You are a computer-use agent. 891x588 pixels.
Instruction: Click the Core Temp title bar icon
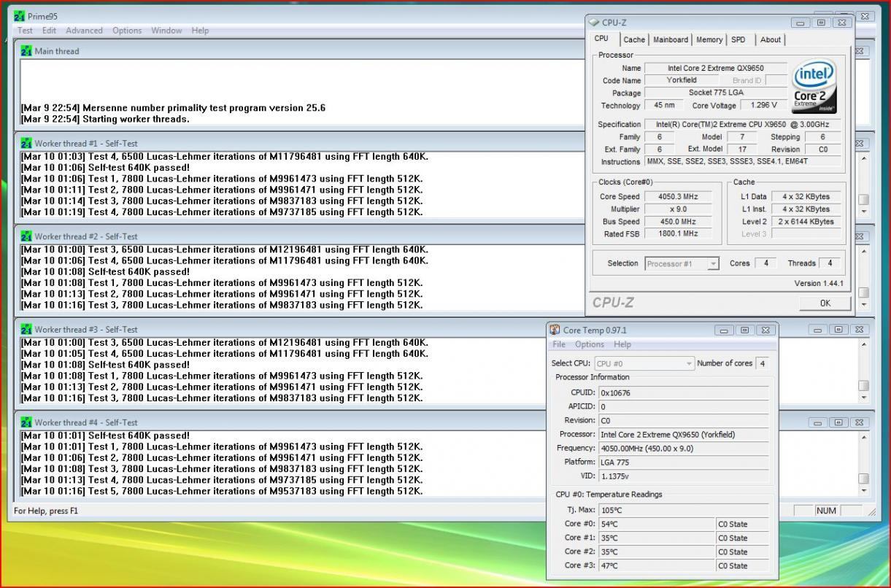click(555, 330)
